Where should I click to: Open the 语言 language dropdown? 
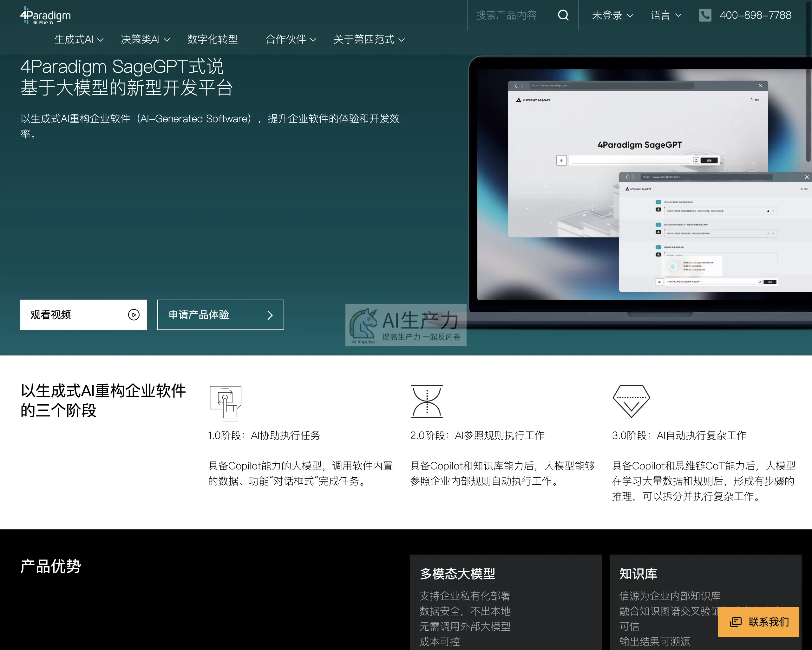666,16
